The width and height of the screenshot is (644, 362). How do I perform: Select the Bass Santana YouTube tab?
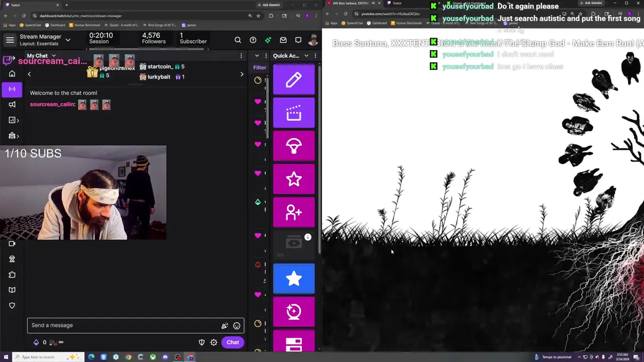click(352, 3)
